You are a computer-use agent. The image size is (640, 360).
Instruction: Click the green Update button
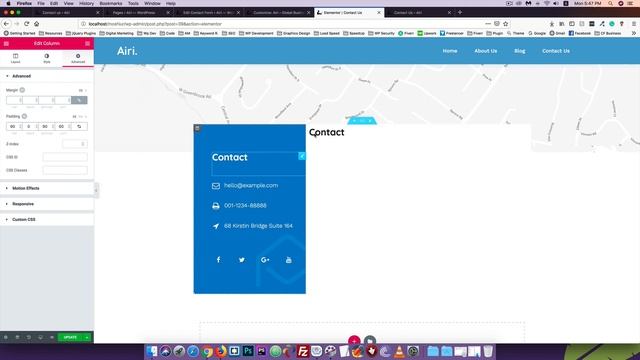pos(70,338)
